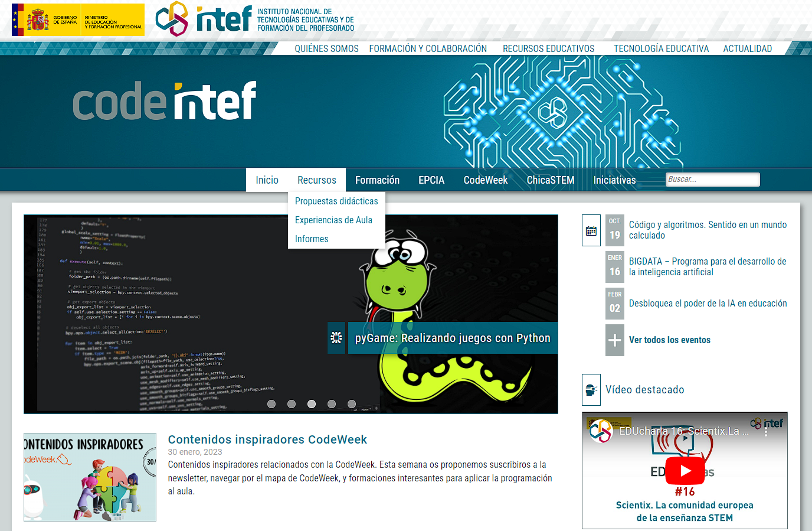Open the video's three-dot options menu
Screen dimensions: 812x531
(x=766, y=431)
